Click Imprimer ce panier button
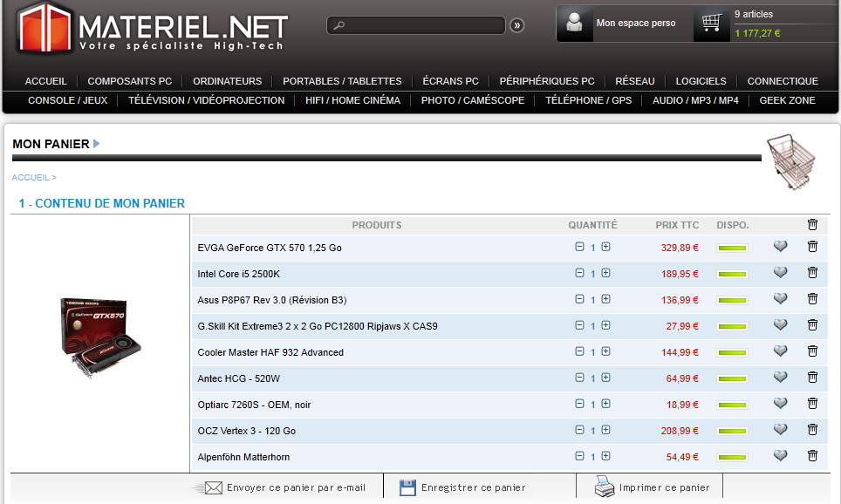The width and height of the screenshot is (841, 504). coord(653,487)
